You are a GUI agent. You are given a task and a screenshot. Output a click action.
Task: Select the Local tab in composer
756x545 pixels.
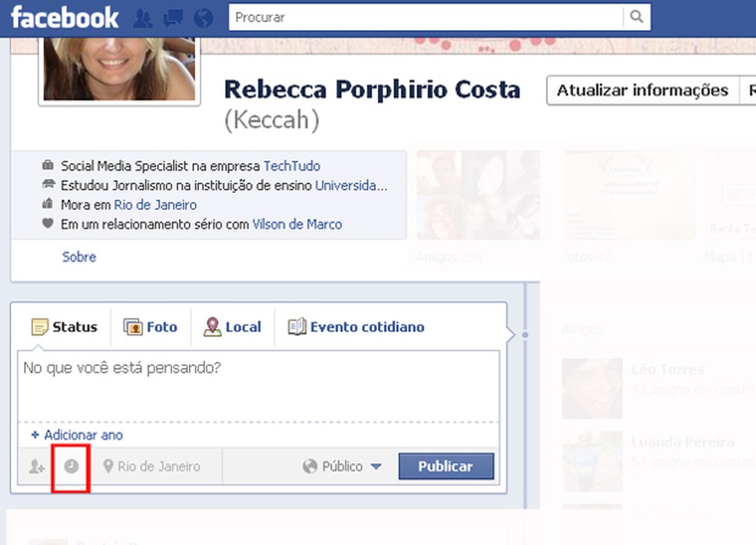click(232, 327)
